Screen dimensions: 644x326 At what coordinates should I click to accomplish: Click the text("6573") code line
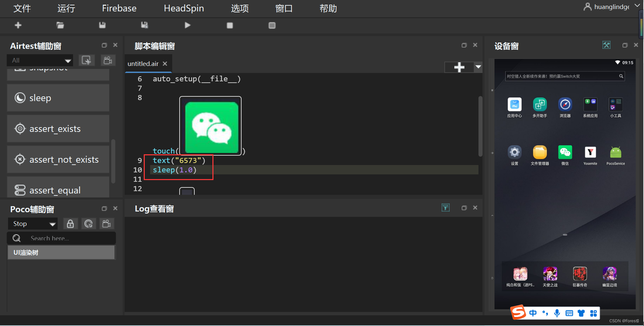179,161
